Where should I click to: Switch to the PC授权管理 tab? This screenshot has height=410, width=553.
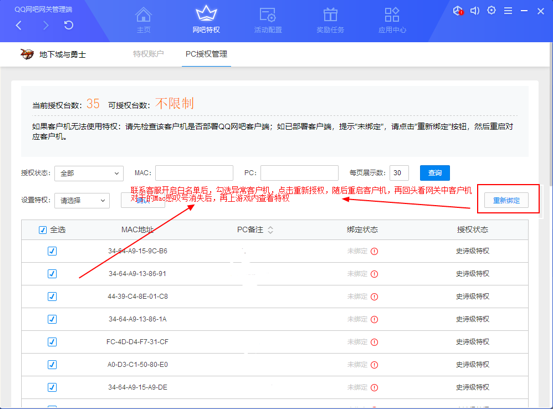206,54
